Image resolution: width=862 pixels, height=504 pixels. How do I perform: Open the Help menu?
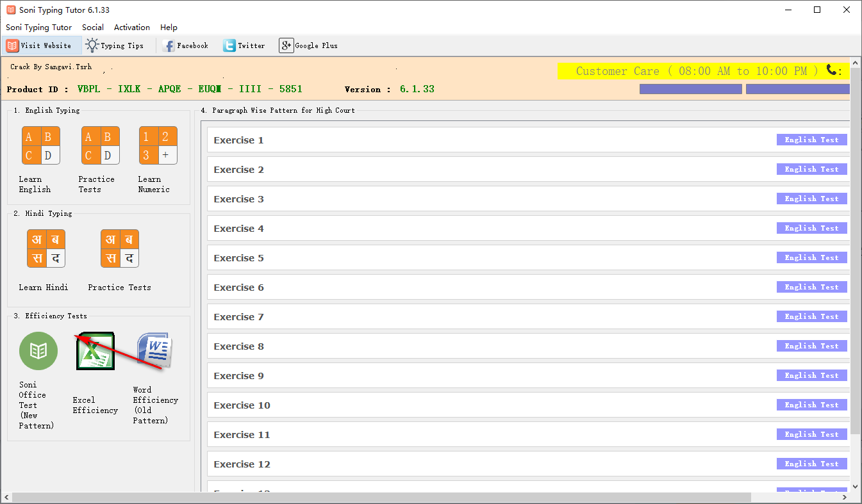click(x=169, y=28)
